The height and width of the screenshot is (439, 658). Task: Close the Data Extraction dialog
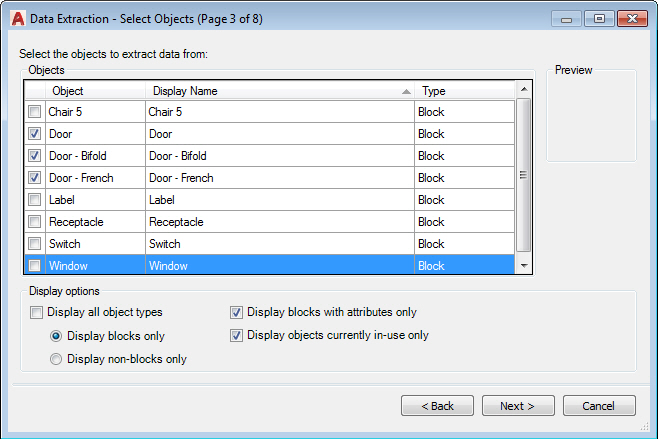coord(632,19)
